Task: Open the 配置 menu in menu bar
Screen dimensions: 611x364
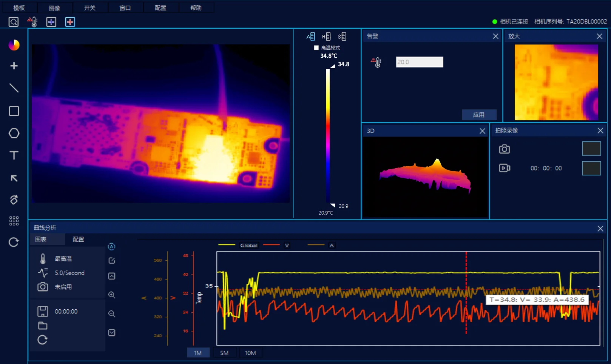Action: (160, 8)
